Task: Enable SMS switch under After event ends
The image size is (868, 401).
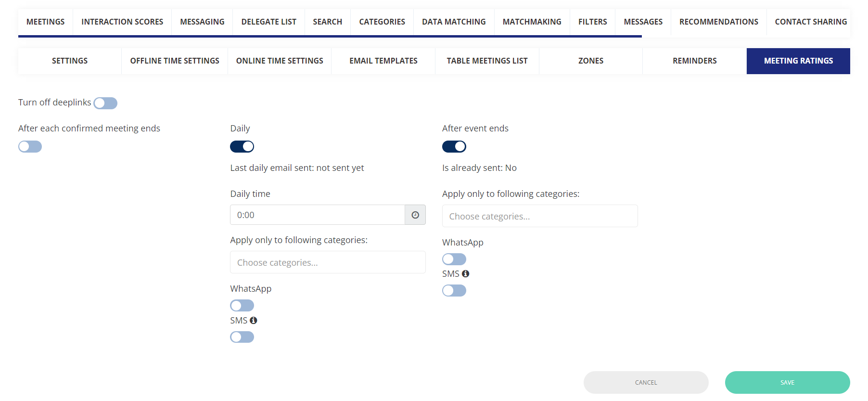Action: coord(454,290)
